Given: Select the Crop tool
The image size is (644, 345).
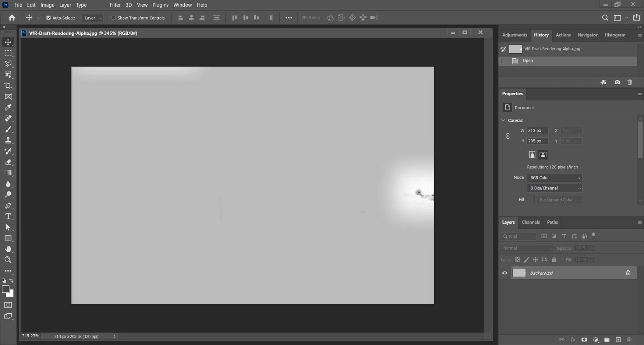Looking at the screenshot, I should tap(8, 86).
